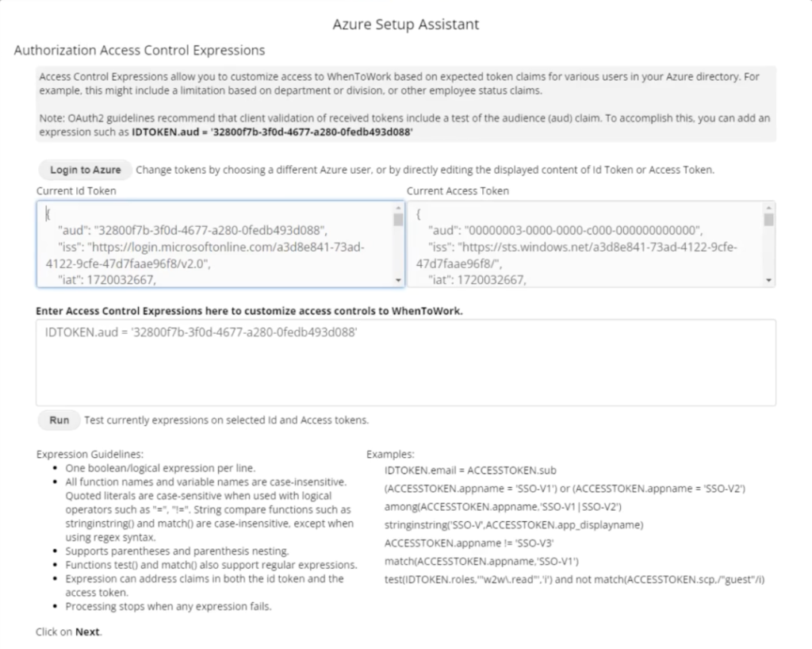Click the up arrow on Id Token scrollbar
Viewport: 812px width, 649px height.
coord(399,206)
